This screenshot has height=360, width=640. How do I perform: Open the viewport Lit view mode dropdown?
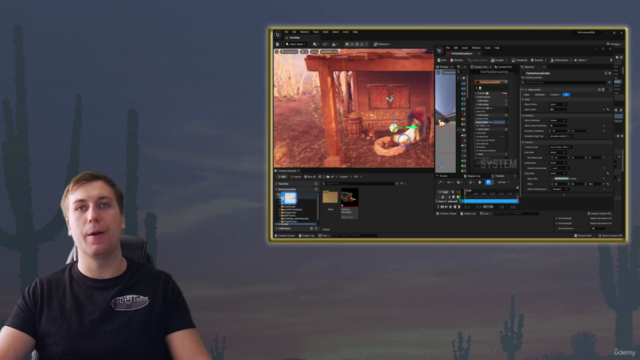click(x=304, y=52)
